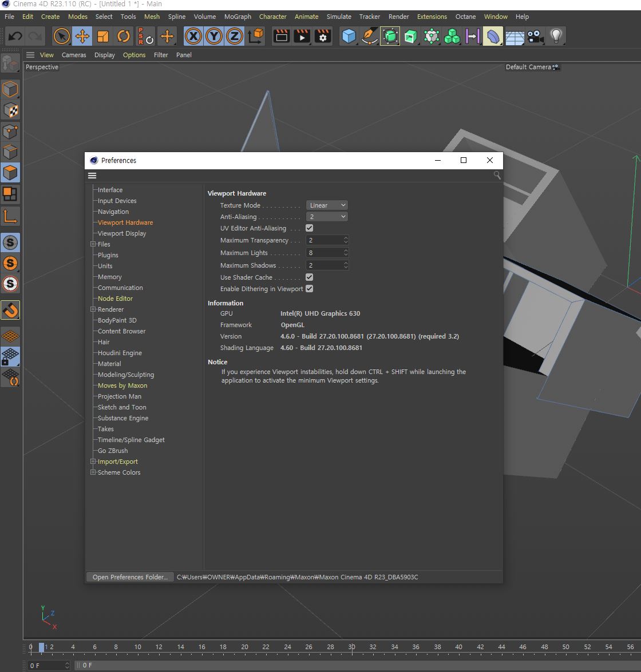Click viewport navigation icons beside Default Camera

point(556,67)
